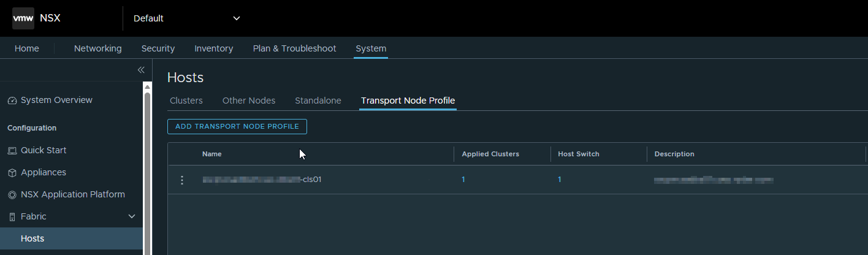Click the Fabric section icon
Image resolution: width=868 pixels, height=255 pixels.
click(12, 217)
